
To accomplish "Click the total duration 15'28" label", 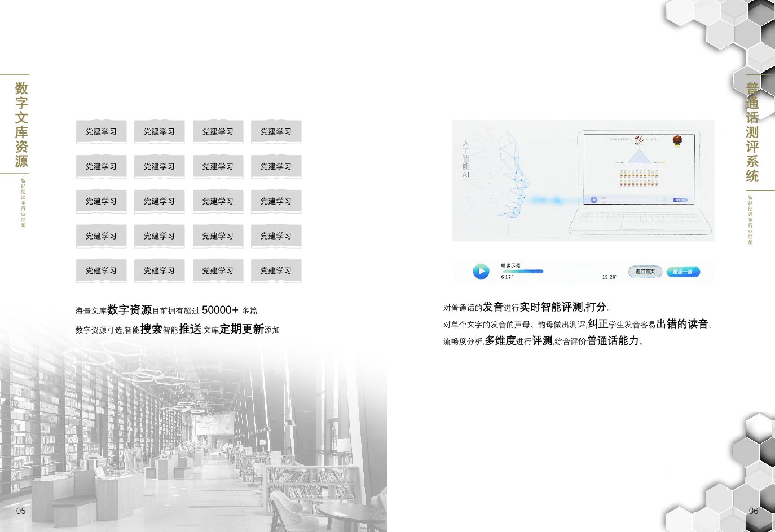I will point(609,277).
